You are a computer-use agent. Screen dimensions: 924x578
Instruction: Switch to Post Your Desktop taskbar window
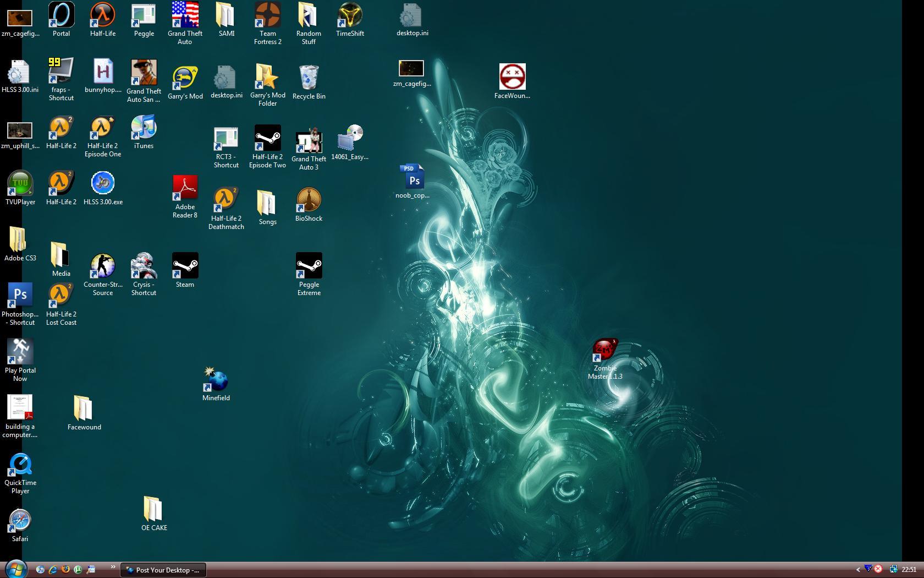[163, 570]
